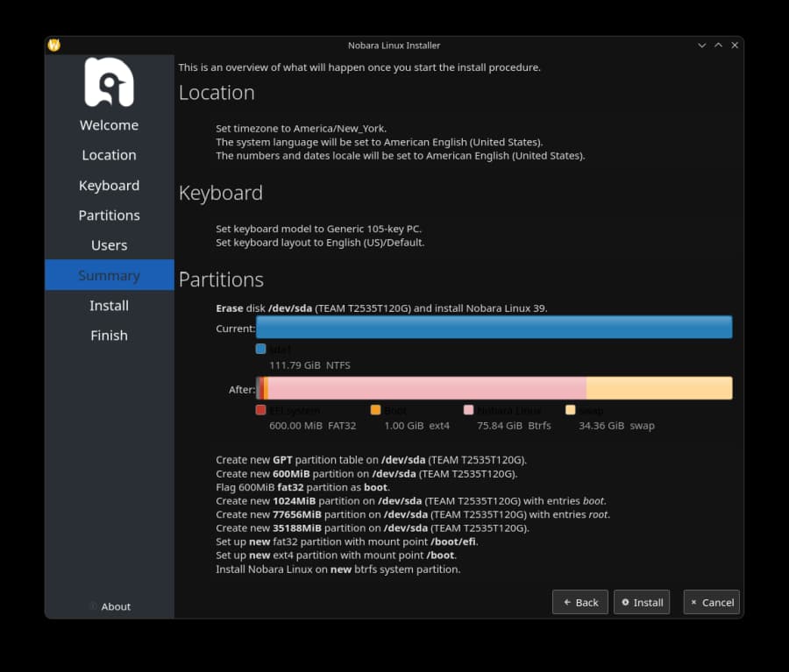Cancel the installation

click(x=712, y=602)
